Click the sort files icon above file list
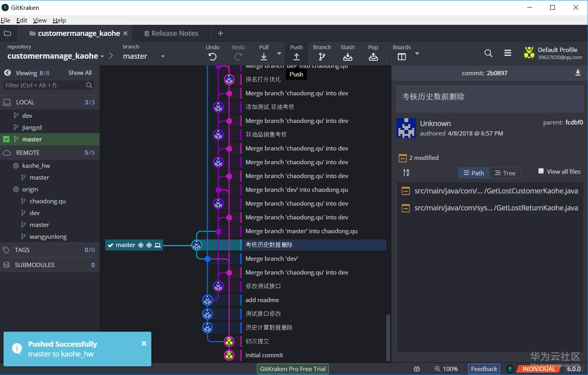 [x=406, y=173]
